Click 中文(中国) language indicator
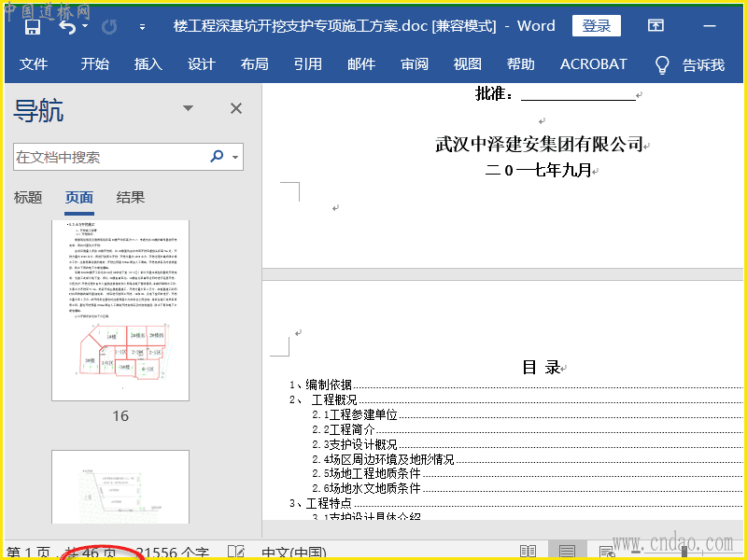 [294, 553]
